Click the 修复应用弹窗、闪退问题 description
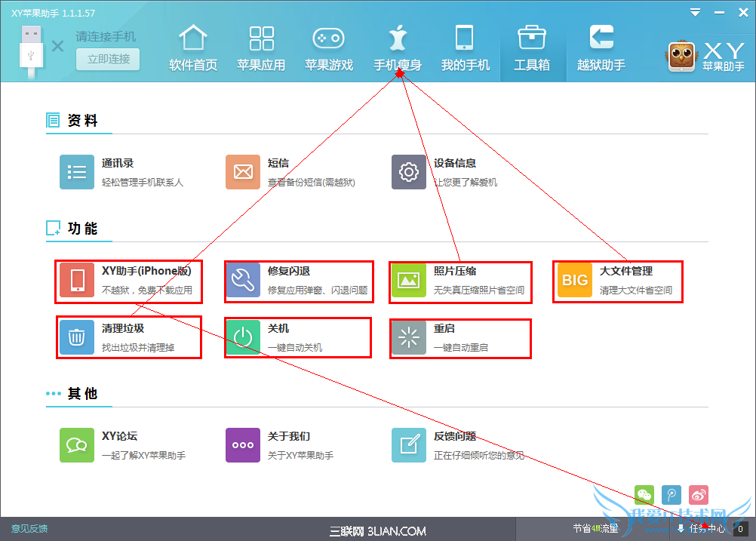This screenshot has width=756, height=541. 318,290
